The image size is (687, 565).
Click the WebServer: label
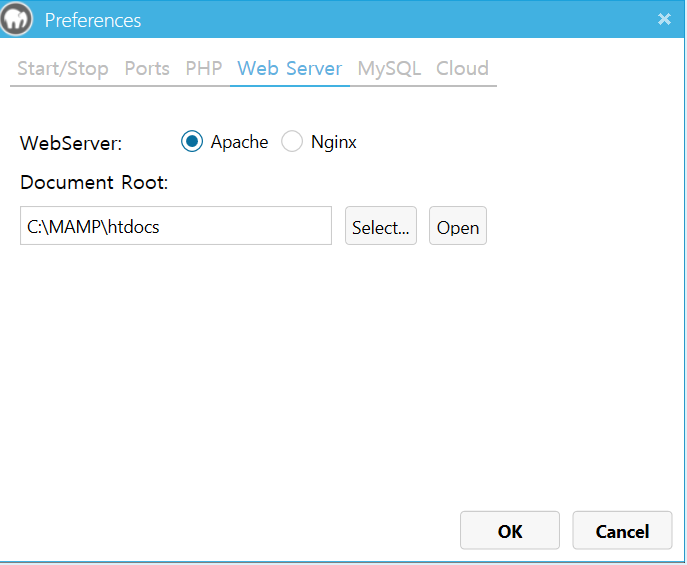(x=71, y=143)
